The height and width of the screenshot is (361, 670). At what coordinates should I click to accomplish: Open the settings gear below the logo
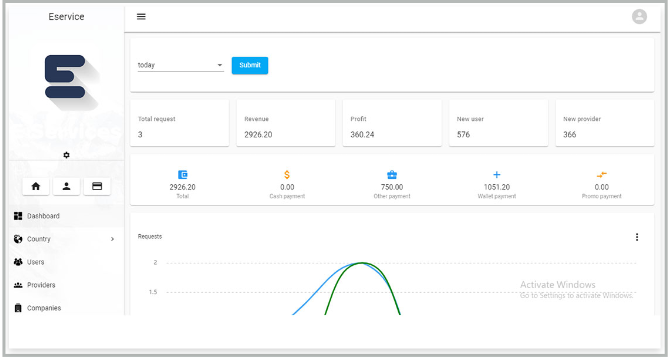(x=66, y=155)
